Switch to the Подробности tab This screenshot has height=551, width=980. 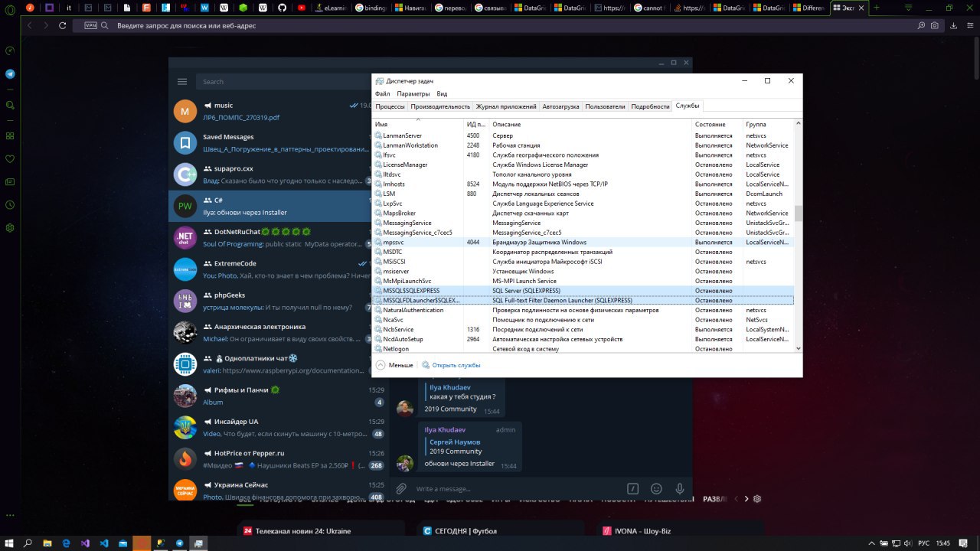click(x=650, y=106)
